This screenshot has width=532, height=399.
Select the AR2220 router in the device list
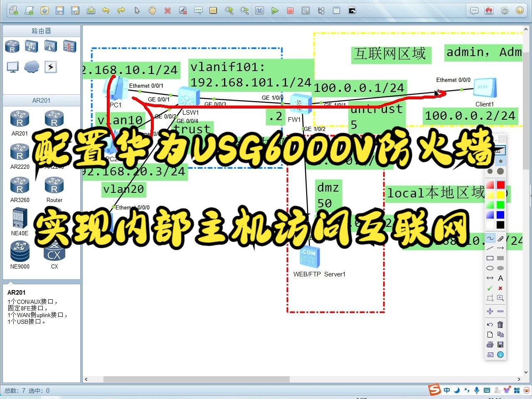[20, 152]
